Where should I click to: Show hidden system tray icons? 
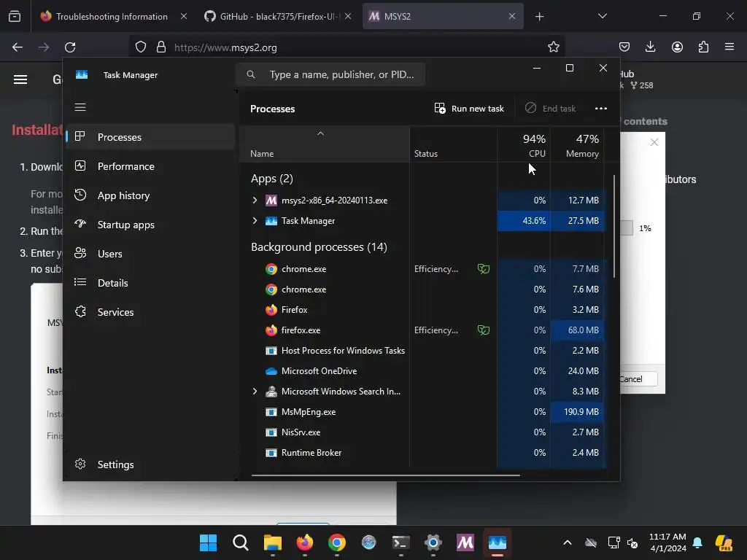(568, 542)
